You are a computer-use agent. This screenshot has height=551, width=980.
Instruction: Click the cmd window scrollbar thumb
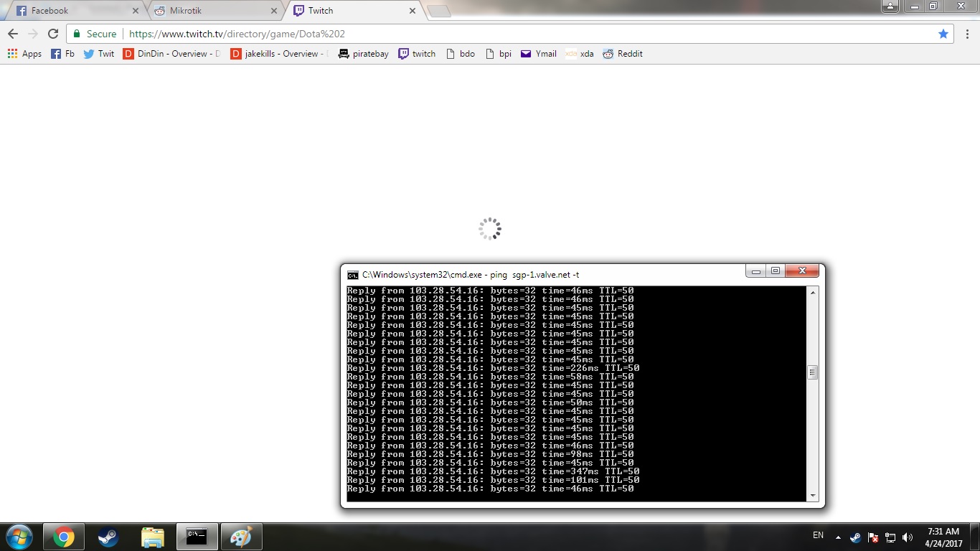point(813,372)
